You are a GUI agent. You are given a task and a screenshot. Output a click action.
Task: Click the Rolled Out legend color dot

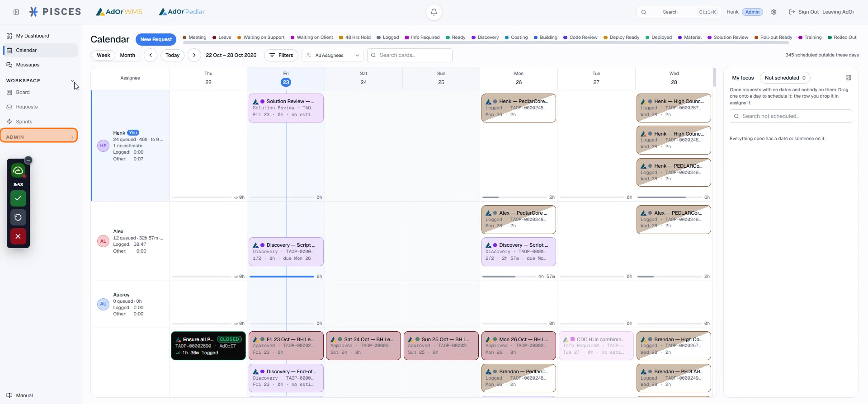click(830, 38)
